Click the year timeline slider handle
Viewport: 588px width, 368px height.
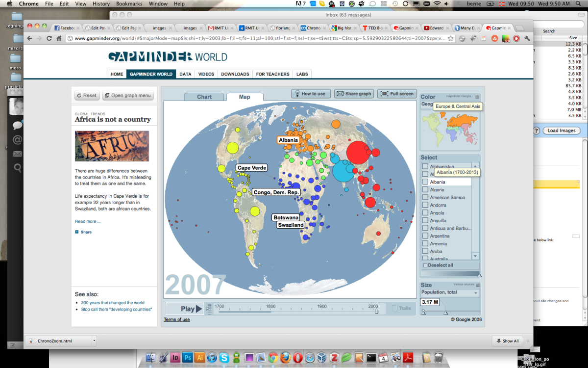376,310
